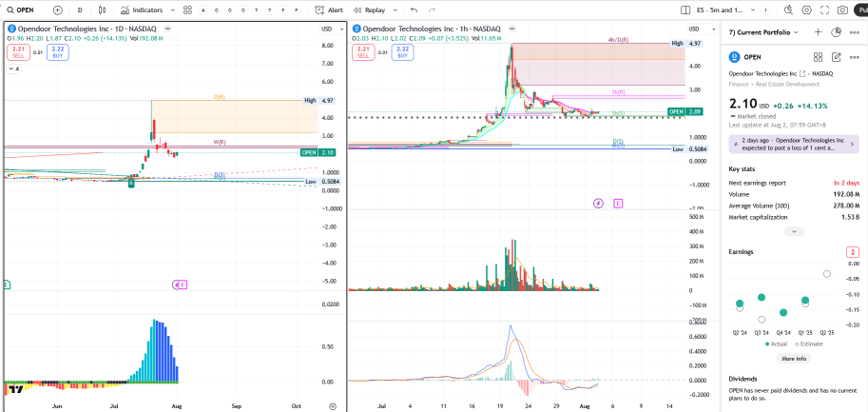Open the Indicators dialog

point(142,10)
